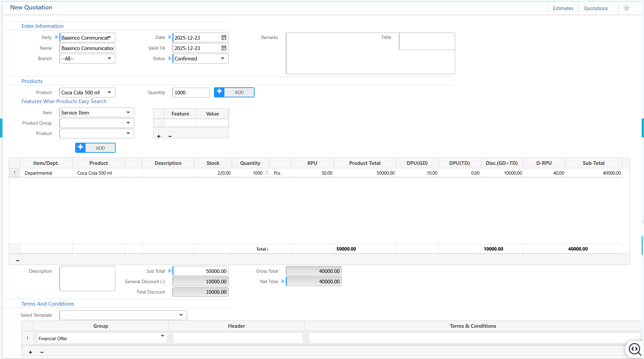Open the Estimates tab

(x=563, y=8)
